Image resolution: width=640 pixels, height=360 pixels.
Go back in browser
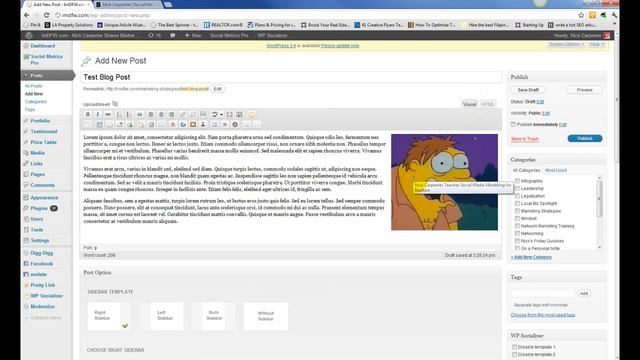27,15
